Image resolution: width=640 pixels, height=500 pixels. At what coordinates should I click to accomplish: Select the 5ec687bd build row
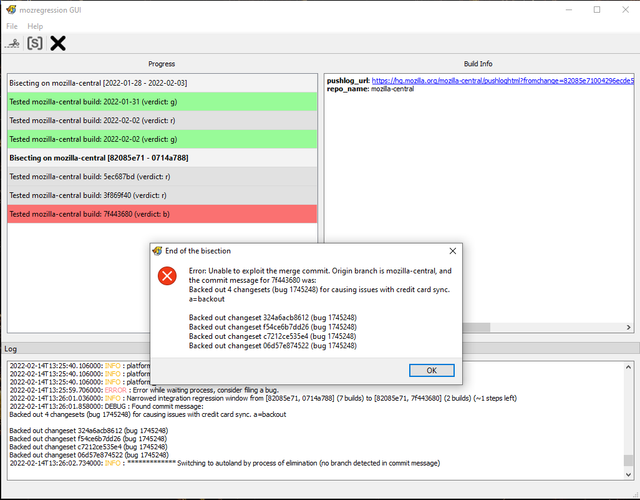162,177
